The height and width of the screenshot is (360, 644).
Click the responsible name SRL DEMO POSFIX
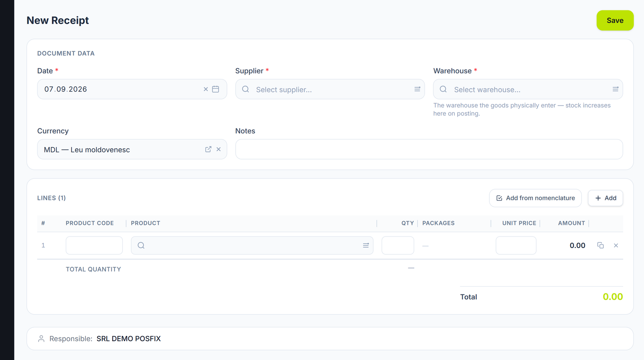coord(129,339)
